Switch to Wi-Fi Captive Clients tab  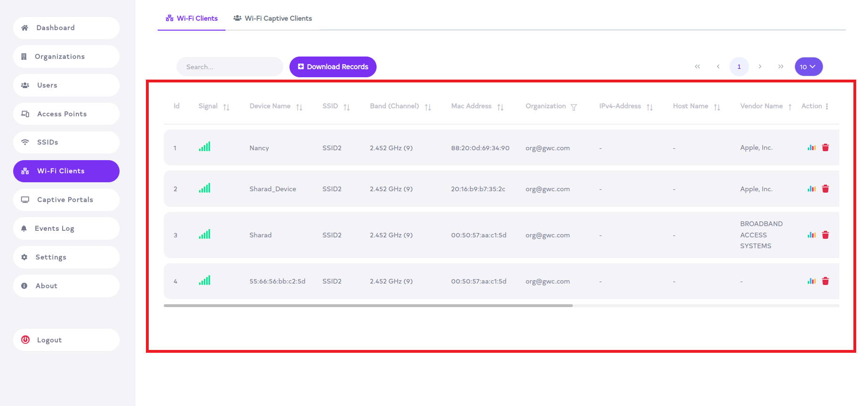pyautogui.click(x=273, y=18)
